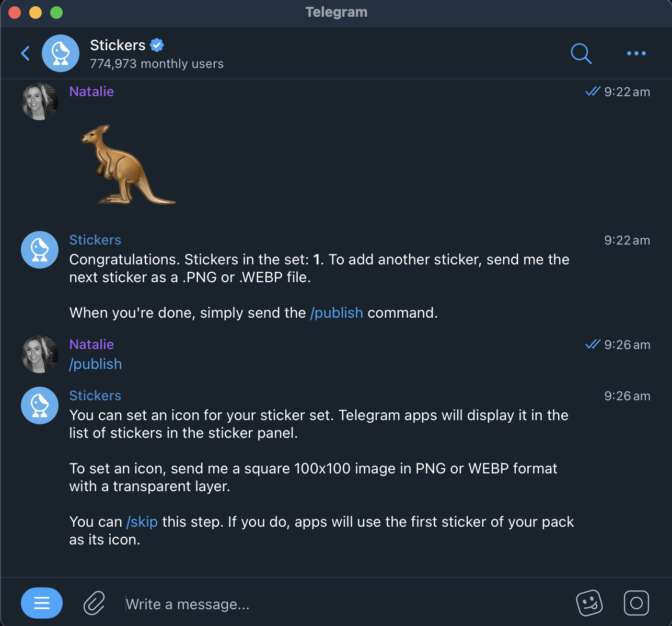This screenshot has width=672, height=626.
Task: Click the /skip command link
Action: click(x=142, y=522)
